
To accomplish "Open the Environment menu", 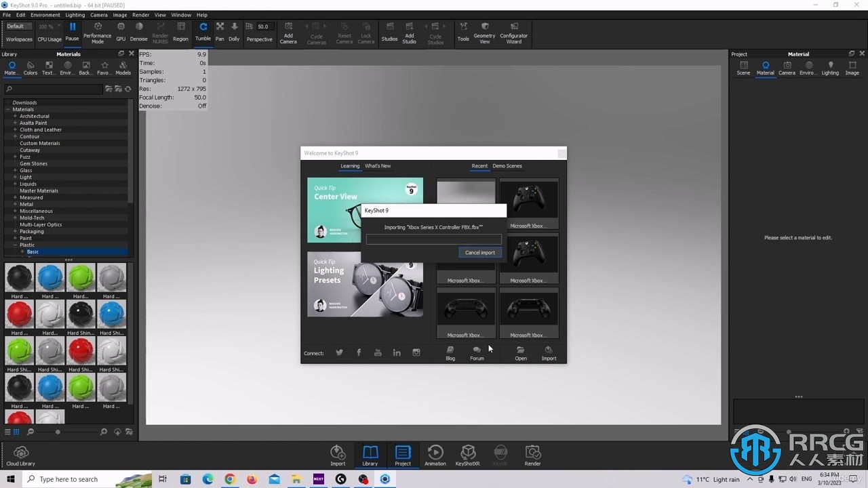I will point(45,15).
